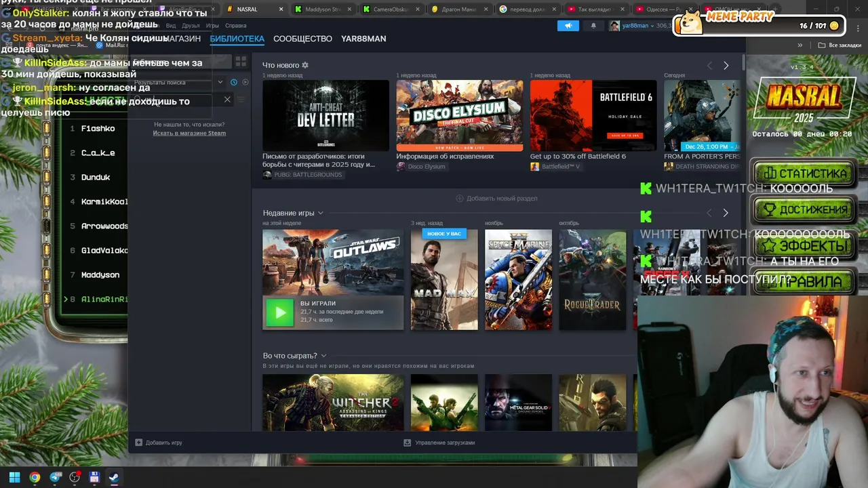The height and width of the screenshot is (488, 868).
Task: Open the Steam notifications bell
Action: (593, 26)
